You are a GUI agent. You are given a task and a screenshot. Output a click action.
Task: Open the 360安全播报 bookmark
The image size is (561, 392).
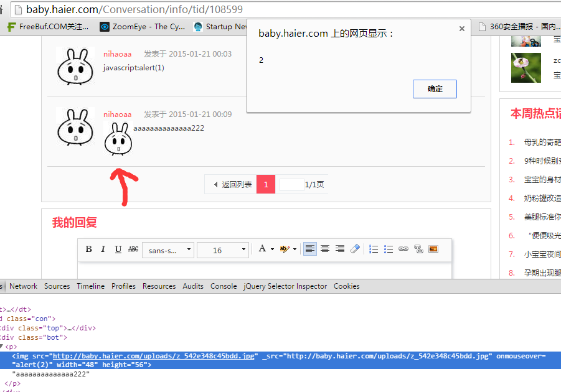pos(519,27)
